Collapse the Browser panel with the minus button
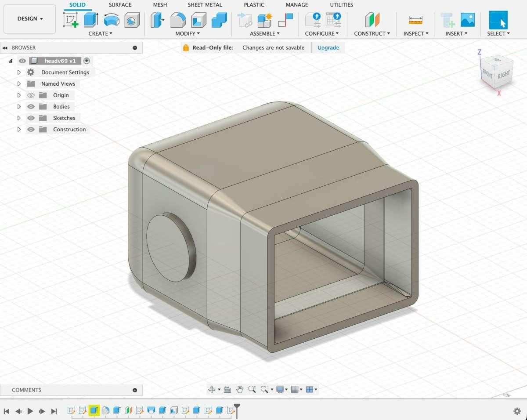 [135, 48]
